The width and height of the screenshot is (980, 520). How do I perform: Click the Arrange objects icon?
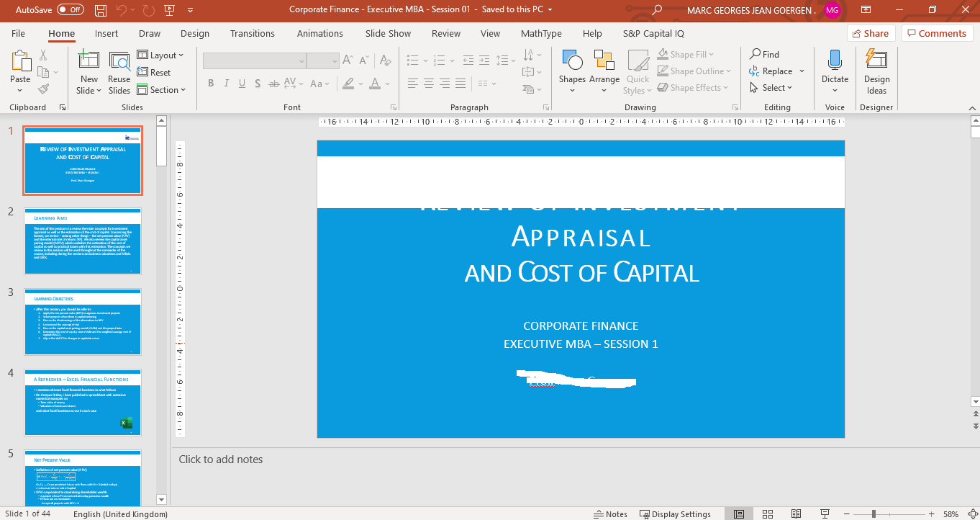604,62
